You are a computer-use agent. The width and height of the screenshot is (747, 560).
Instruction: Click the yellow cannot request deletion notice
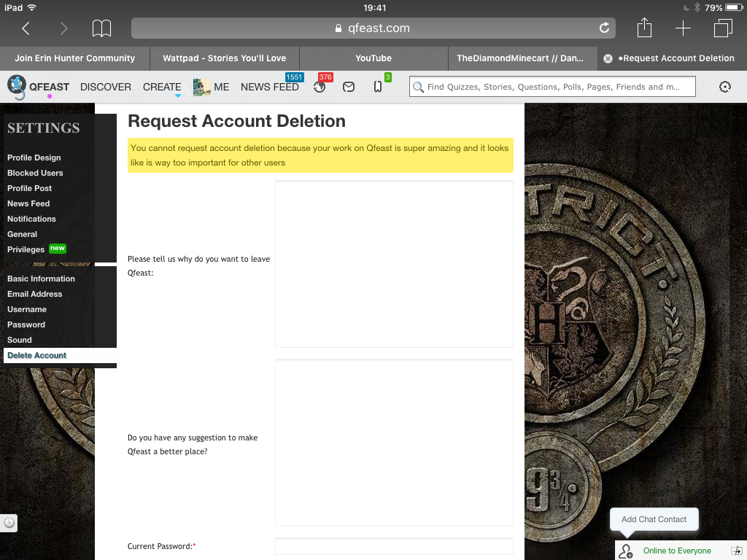(321, 155)
